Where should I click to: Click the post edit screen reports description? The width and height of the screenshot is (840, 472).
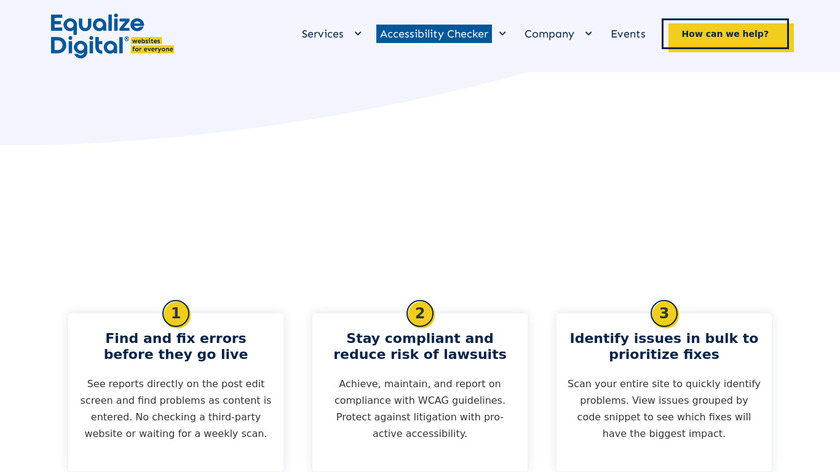point(176,408)
